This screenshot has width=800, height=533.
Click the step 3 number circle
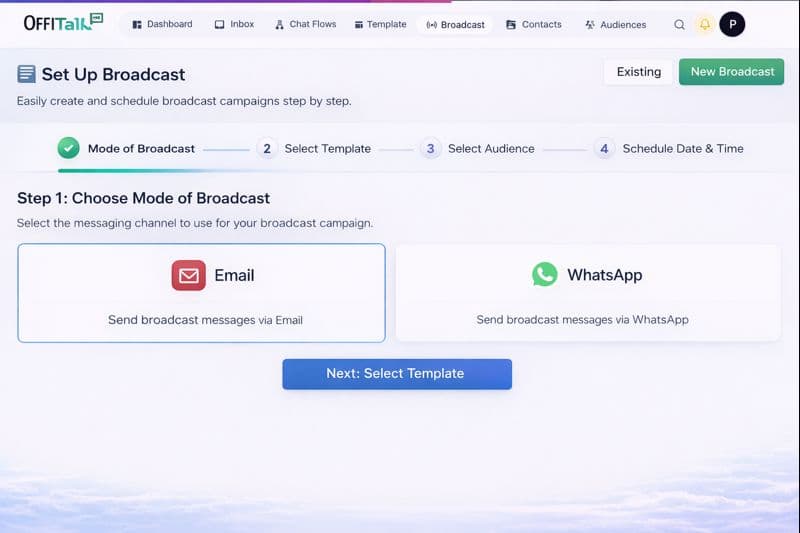(430, 148)
